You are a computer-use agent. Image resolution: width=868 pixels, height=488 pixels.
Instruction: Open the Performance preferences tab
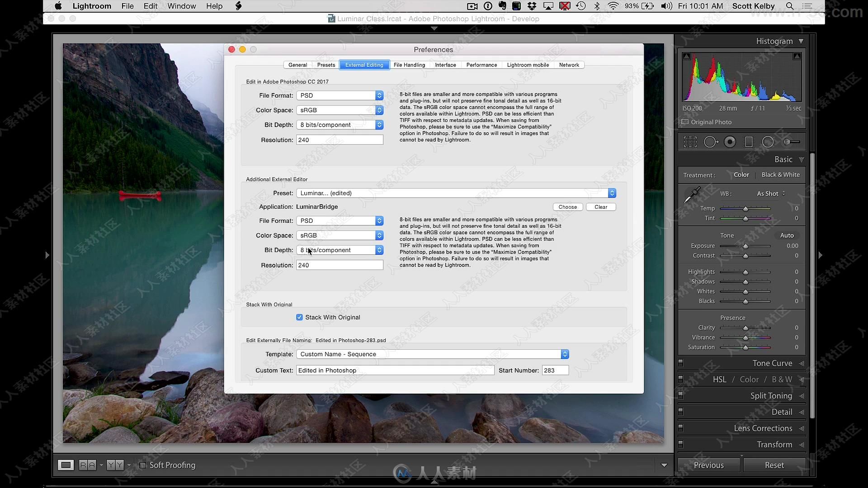(x=481, y=65)
